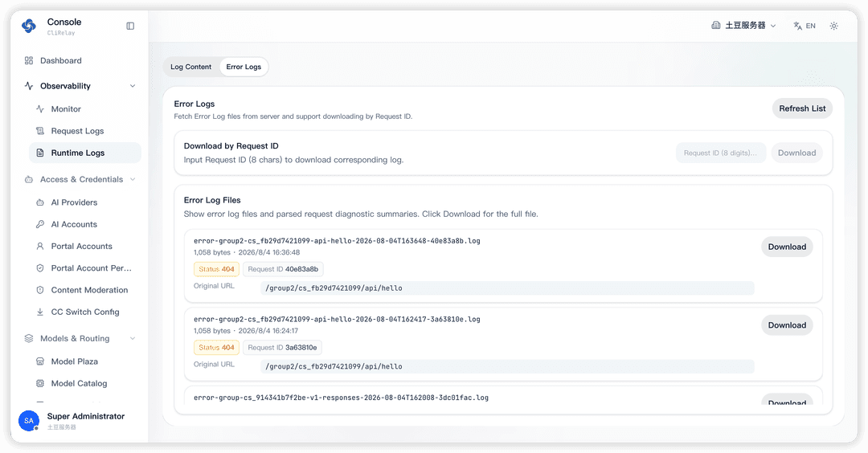Click the Runtime Logs file icon
The width and height of the screenshot is (868, 453).
pyautogui.click(x=40, y=153)
